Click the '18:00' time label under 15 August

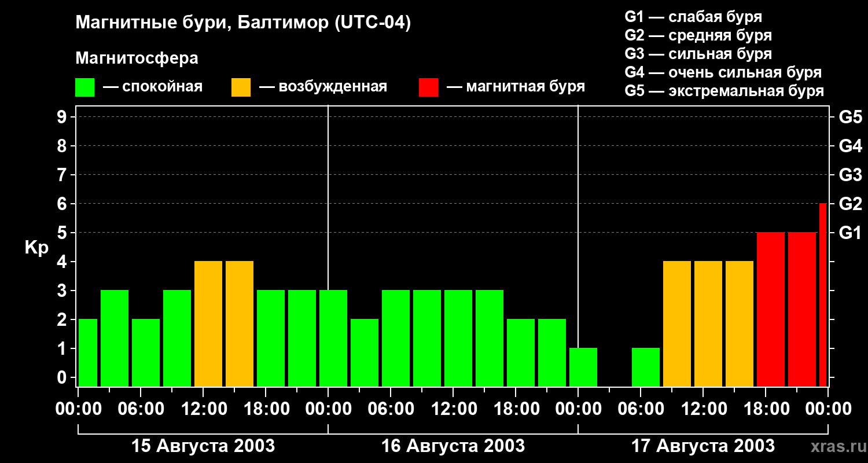pos(266,409)
